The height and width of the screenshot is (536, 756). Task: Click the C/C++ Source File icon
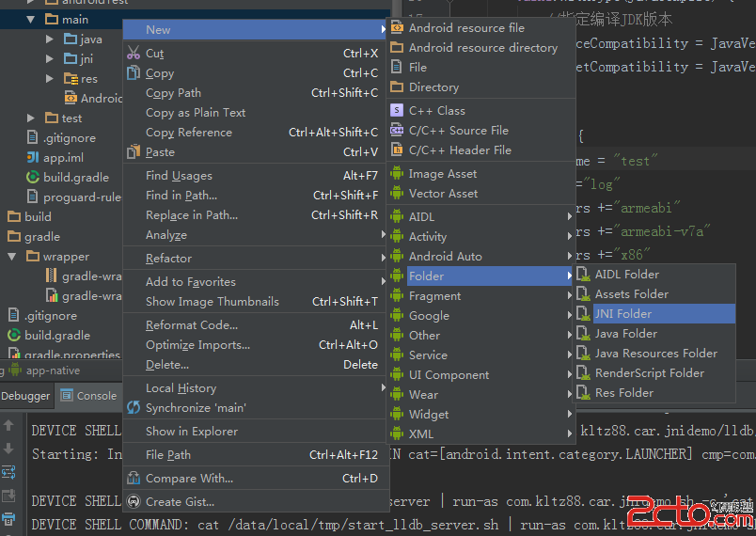pos(397,130)
